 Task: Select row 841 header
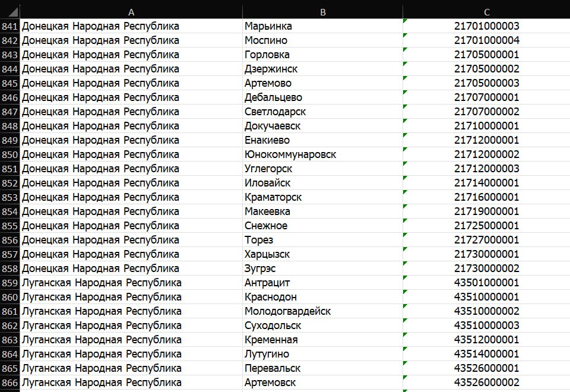tap(10, 26)
